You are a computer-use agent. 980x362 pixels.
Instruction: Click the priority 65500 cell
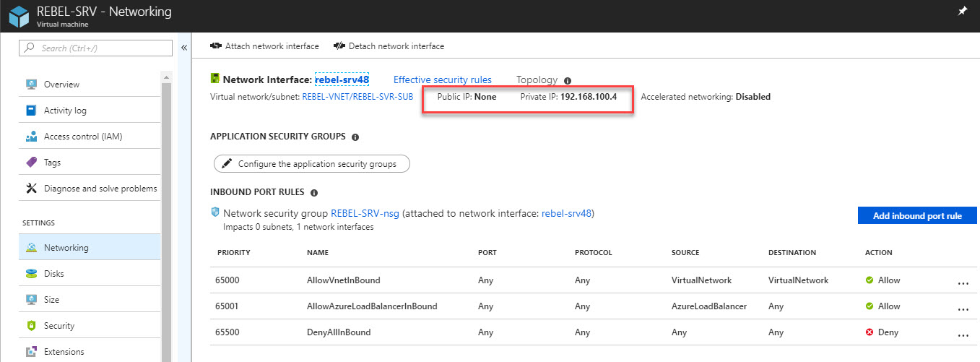tap(227, 332)
